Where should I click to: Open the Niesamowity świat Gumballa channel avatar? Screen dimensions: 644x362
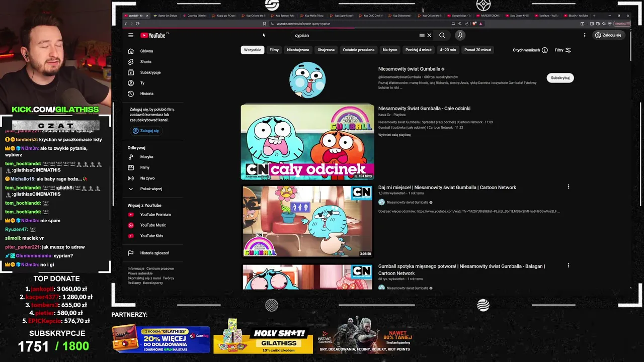tap(307, 79)
